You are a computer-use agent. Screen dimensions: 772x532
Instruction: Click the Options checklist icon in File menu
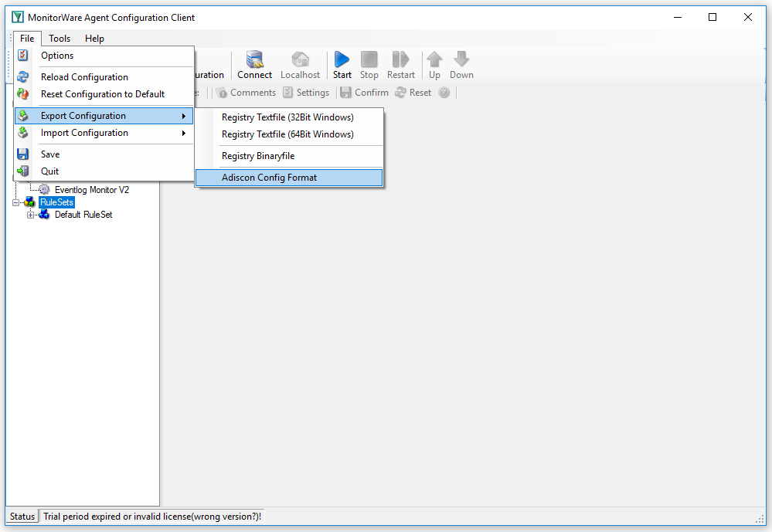(x=22, y=55)
